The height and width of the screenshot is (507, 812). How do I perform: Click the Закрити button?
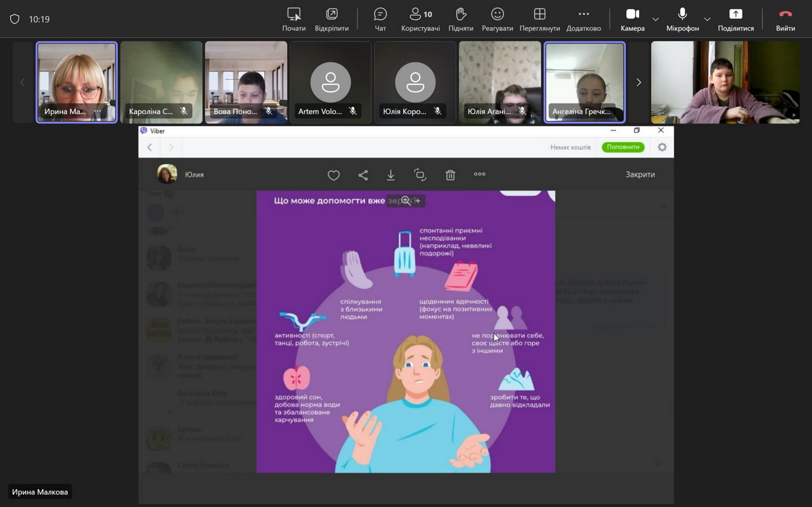[x=640, y=174]
